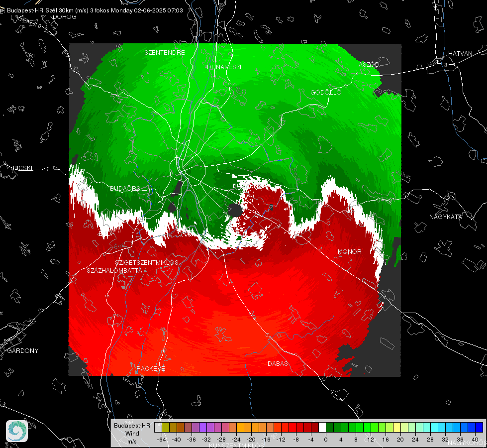
Task: Click the 'Budapest-HR' legend heading
Action: (132, 425)
